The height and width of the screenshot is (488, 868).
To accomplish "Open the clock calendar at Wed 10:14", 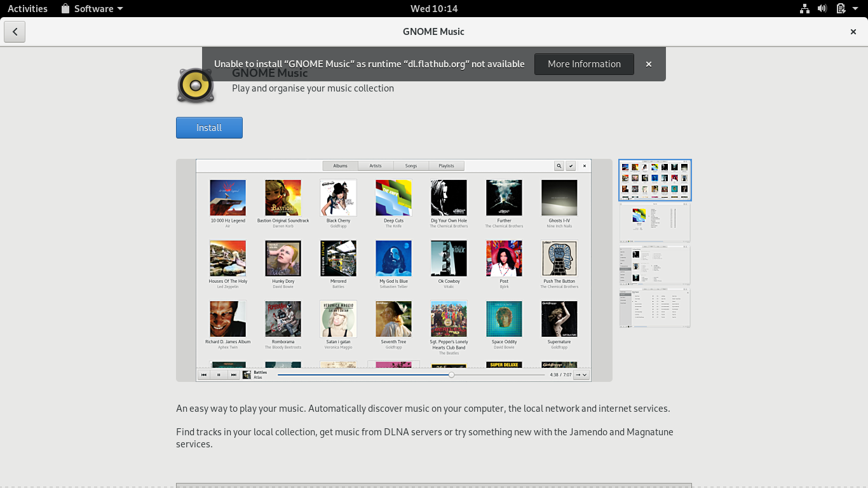I will point(434,8).
